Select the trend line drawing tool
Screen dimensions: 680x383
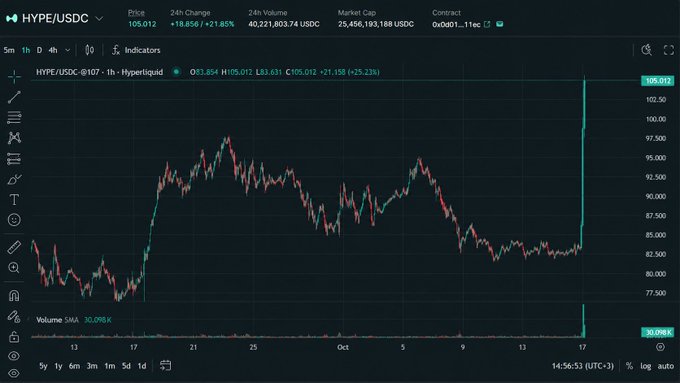tap(14, 97)
